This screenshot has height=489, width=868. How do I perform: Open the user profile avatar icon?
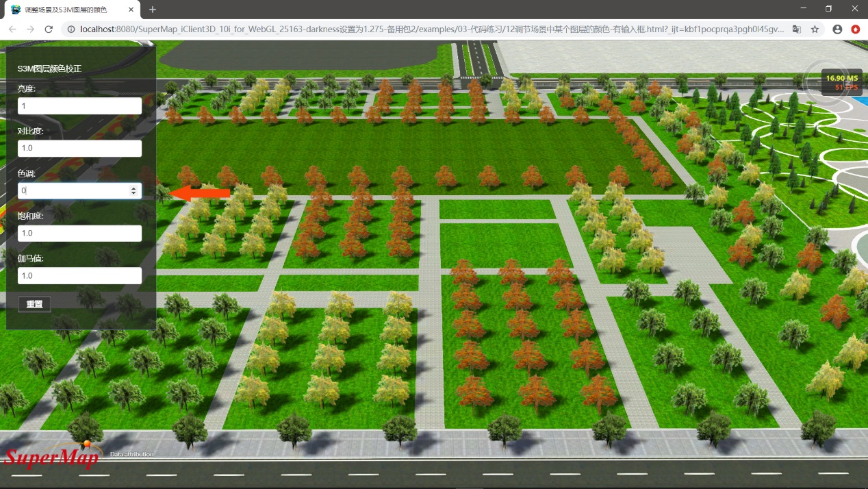coord(837,29)
